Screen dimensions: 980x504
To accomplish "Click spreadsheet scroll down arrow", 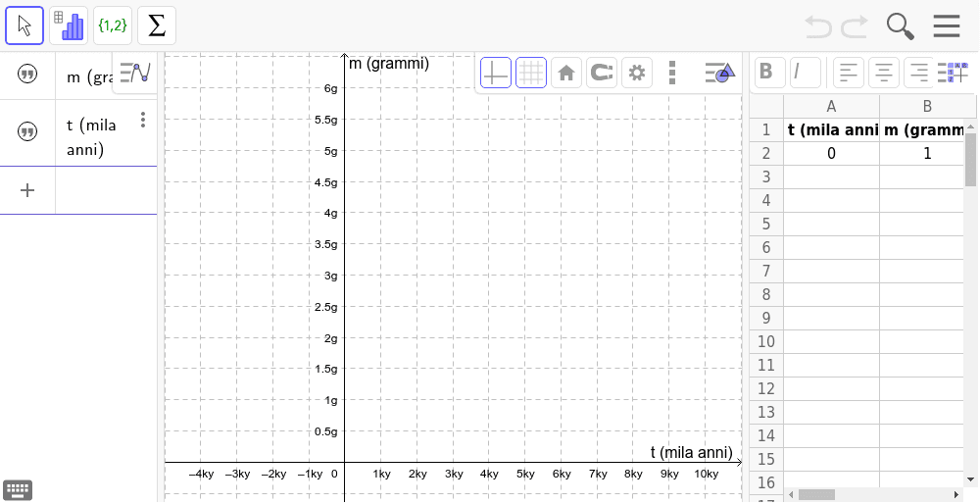I will 970,479.
